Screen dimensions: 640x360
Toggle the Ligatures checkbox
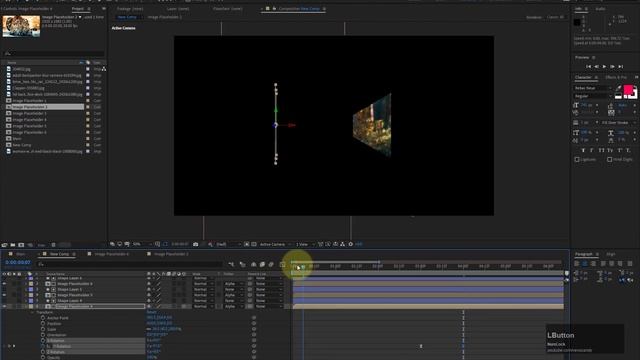point(577,160)
